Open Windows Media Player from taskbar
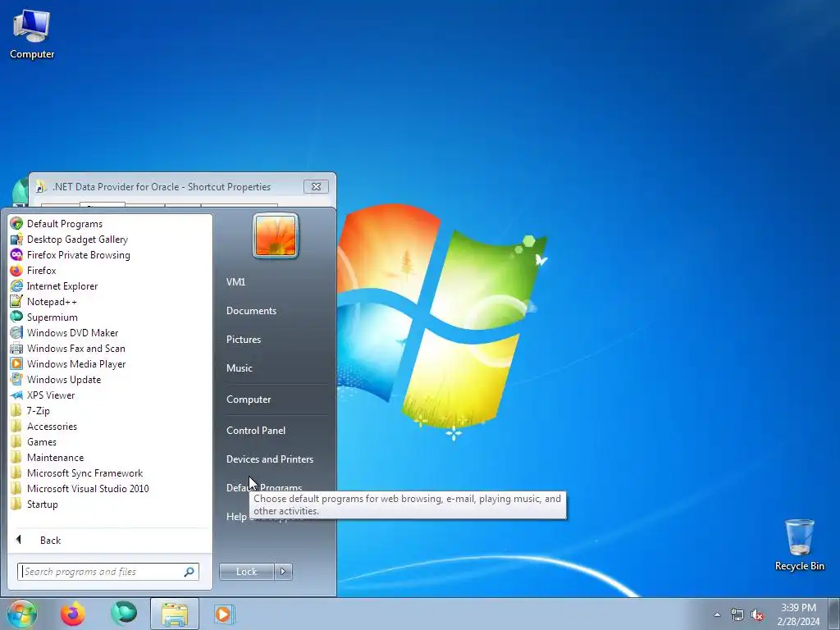This screenshot has height=630, width=840. coord(224,614)
